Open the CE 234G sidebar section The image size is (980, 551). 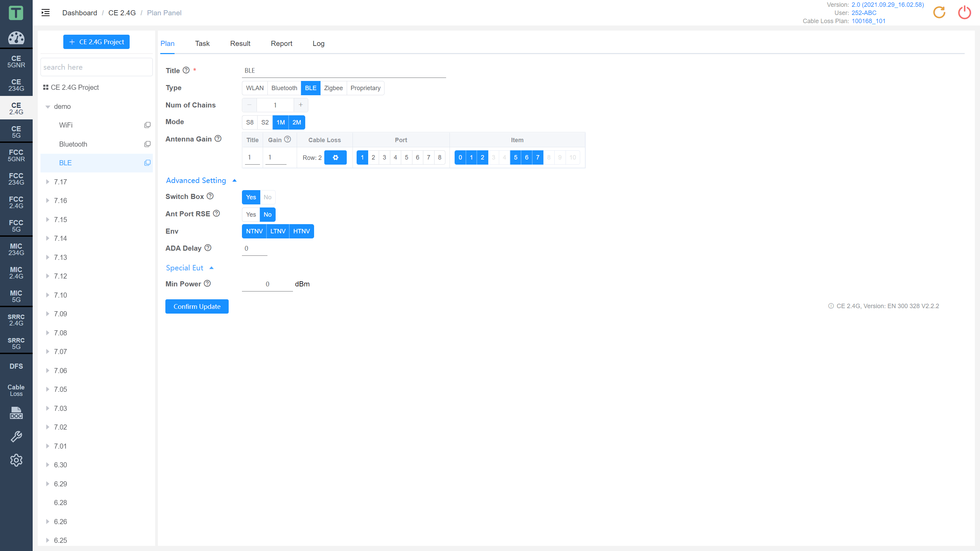(x=16, y=85)
